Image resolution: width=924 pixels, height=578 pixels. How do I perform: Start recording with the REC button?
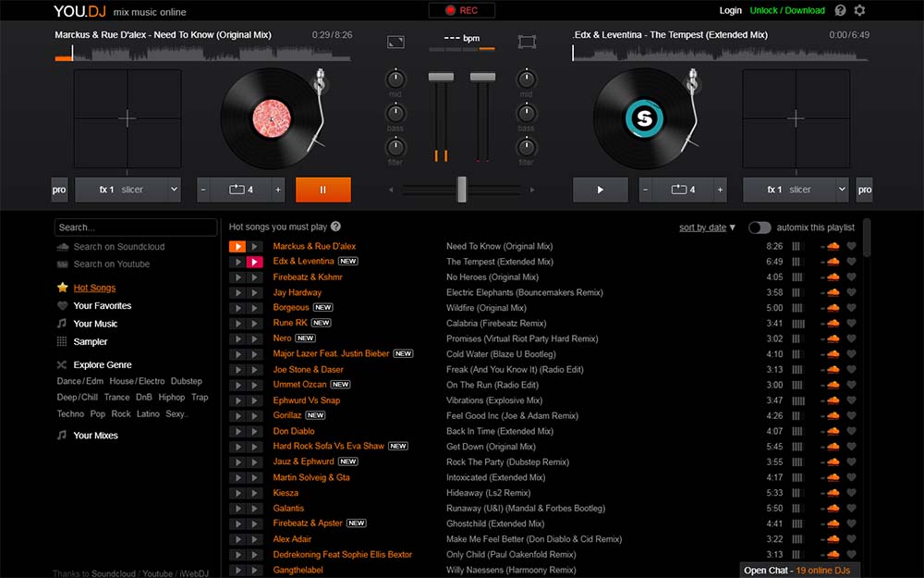click(x=462, y=10)
